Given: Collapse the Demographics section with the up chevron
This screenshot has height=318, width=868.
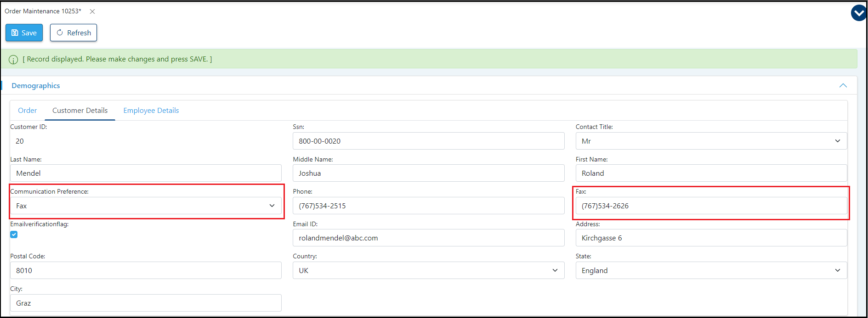Looking at the screenshot, I should click(x=843, y=85).
